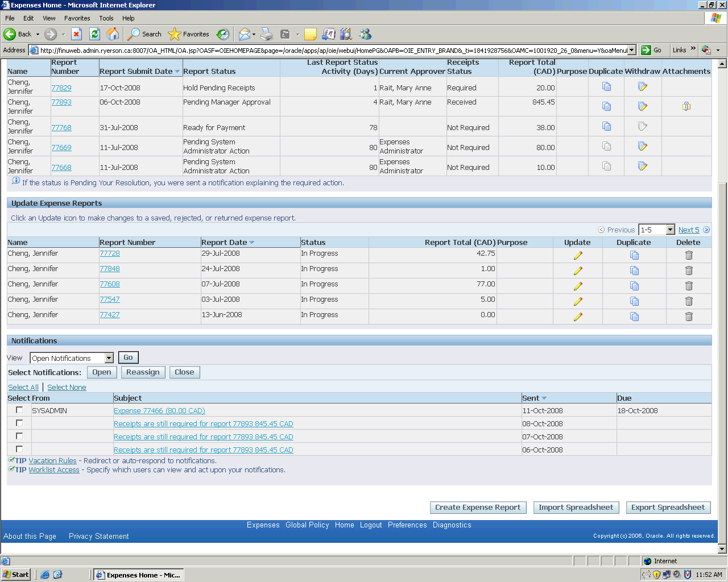Open the Tools menu
This screenshot has width=728, height=582.
pos(106,18)
